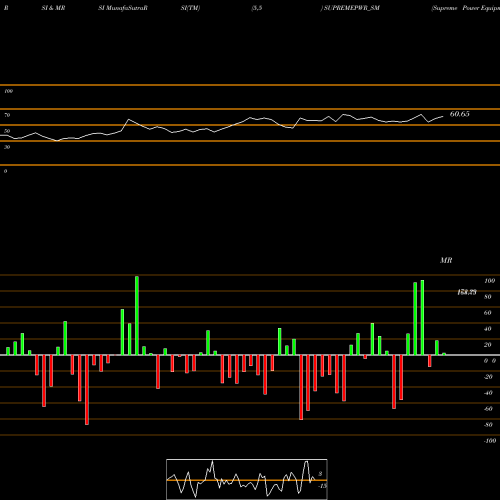Click the tallest green bar in MR histogram
The height and width of the screenshot is (500, 500).
click(137, 315)
